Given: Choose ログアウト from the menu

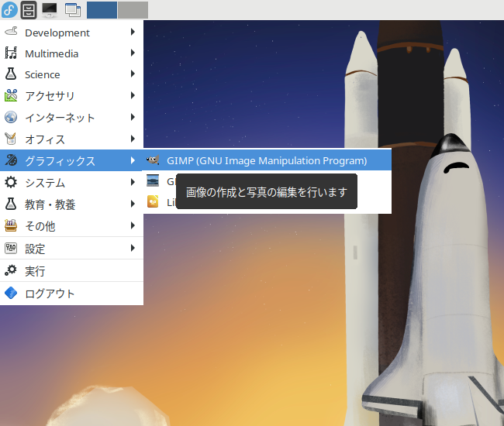Looking at the screenshot, I should [71, 293].
